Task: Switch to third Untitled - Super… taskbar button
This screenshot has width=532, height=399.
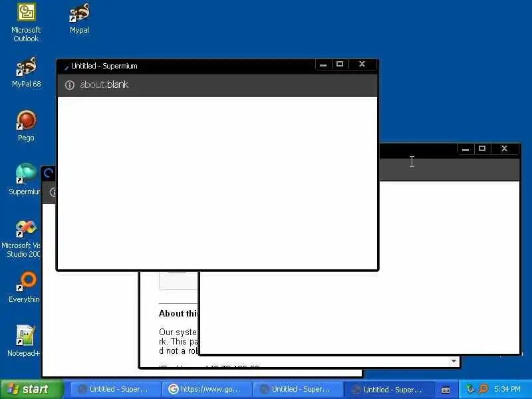Action: click(297, 390)
